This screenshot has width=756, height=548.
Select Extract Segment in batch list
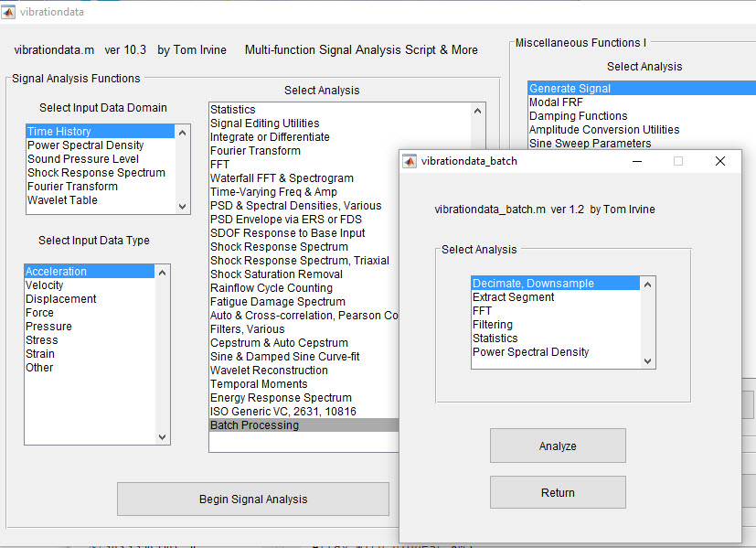513,297
